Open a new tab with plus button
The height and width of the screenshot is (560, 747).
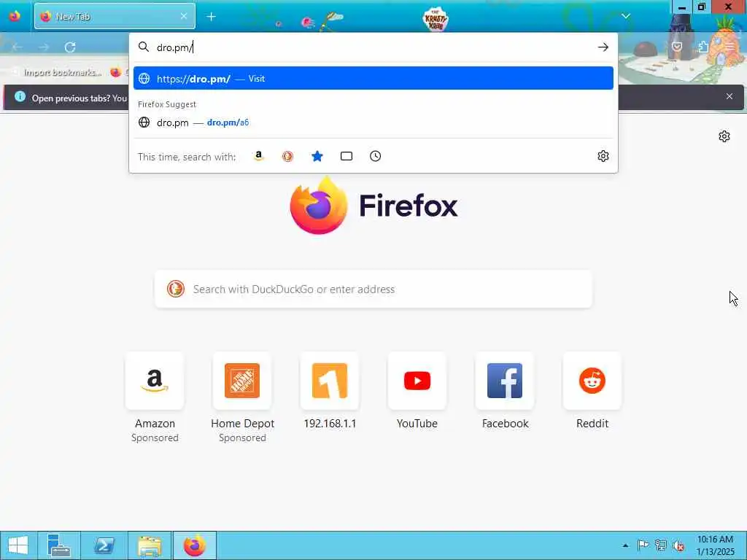click(x=211, y=17)
